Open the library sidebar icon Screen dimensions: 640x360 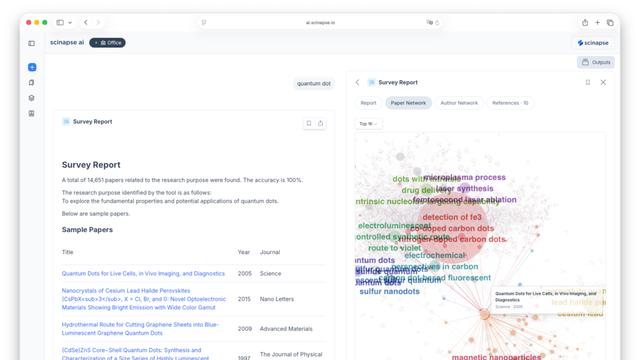click(x=31, y=113)
